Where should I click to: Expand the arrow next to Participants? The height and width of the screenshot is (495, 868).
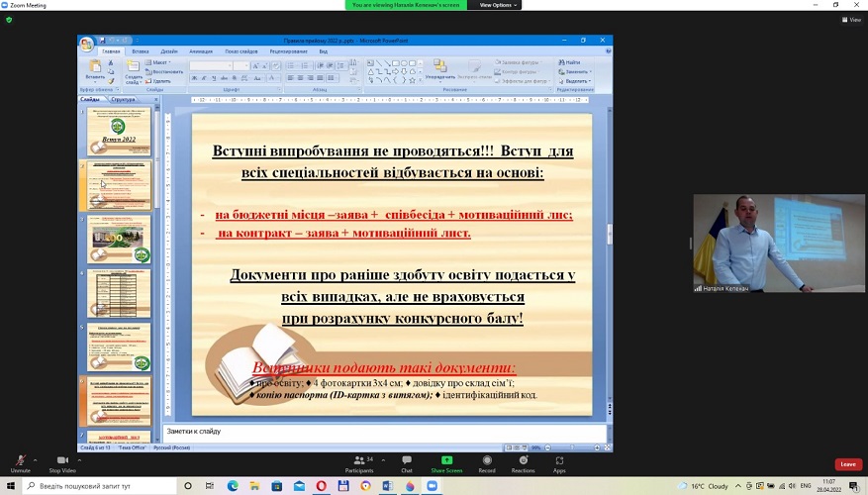383,460
